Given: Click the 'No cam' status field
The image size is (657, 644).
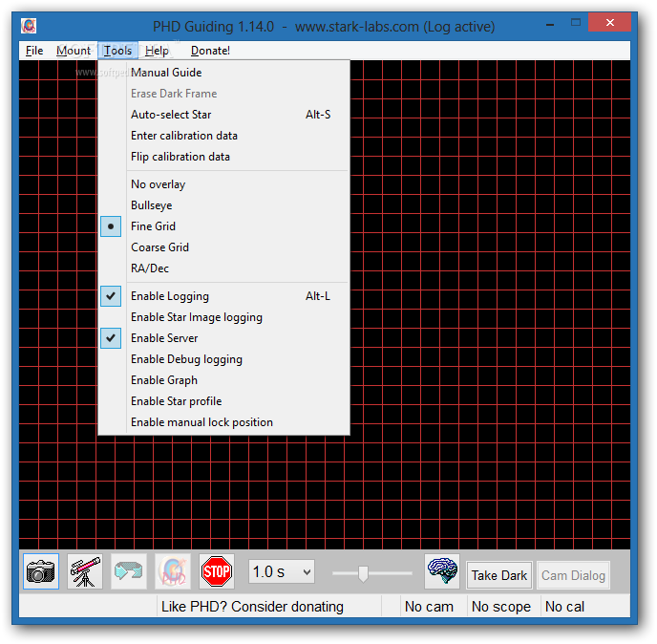Looking at the screenshot, I should coord(433,607).
